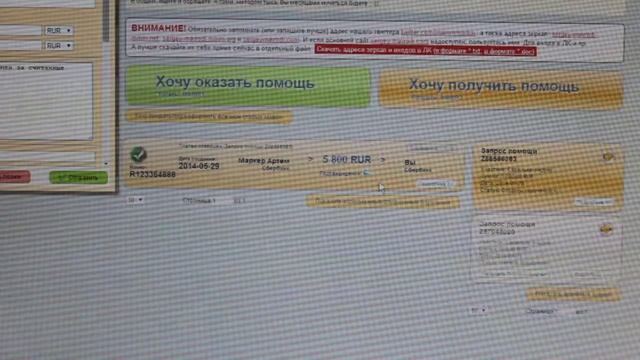Click the handshake icon on request Z88586383
This screenshot has height=360, width=640.
[608, 157]
